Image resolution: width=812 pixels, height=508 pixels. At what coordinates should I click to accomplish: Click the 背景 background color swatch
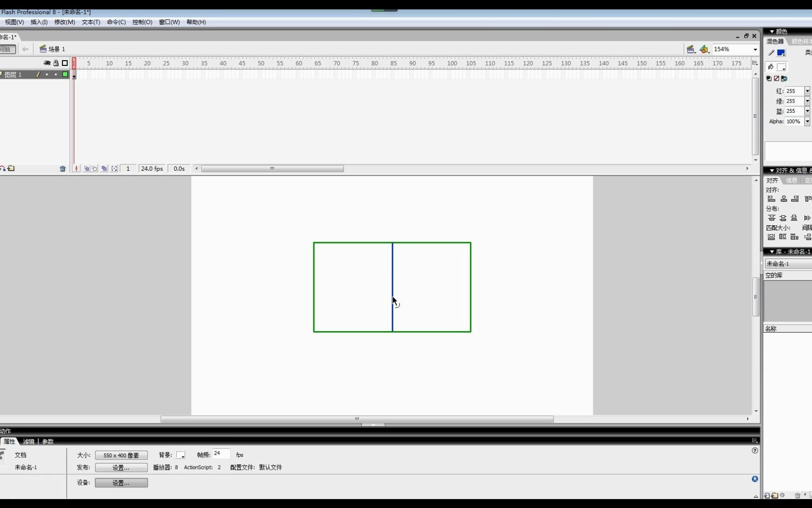pos(180,455)
